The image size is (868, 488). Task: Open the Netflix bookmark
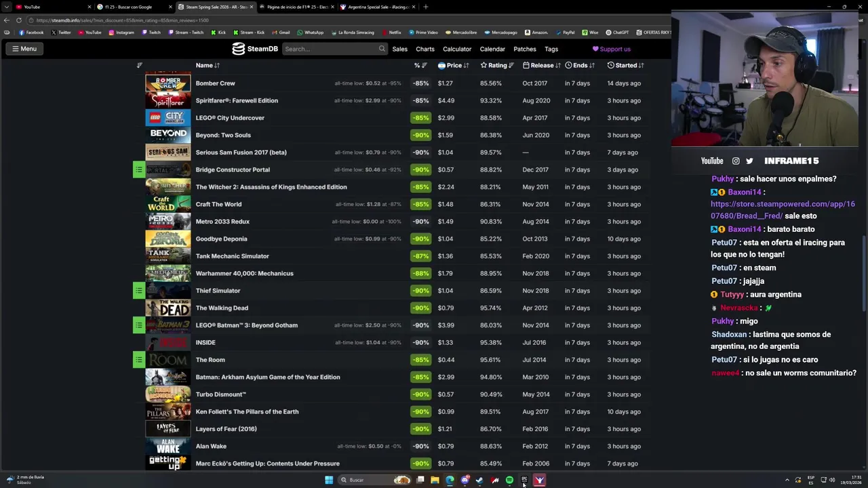pyautogui.click(x=392, y=33)
